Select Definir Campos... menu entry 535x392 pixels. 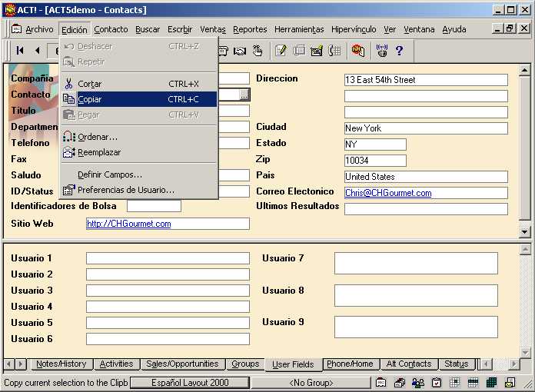(x=139, y=174)
